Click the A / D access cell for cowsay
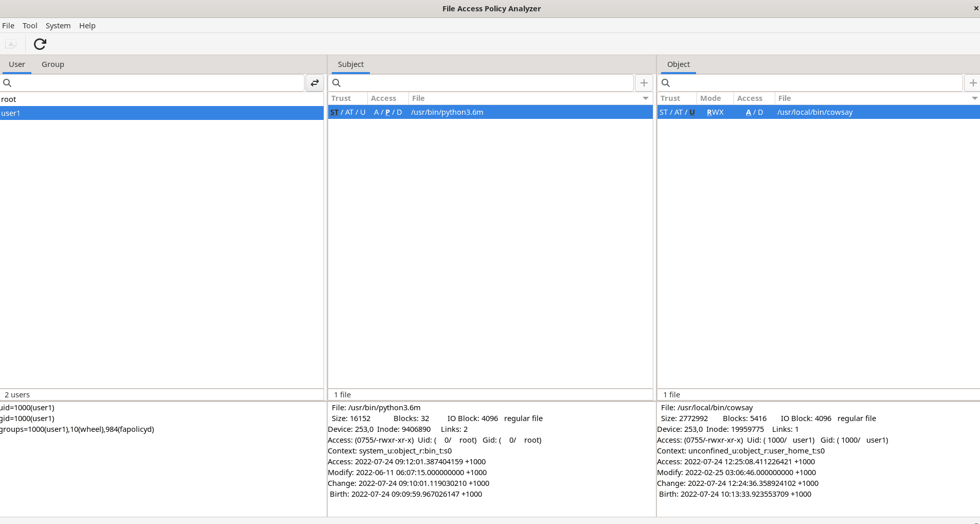 754,112
